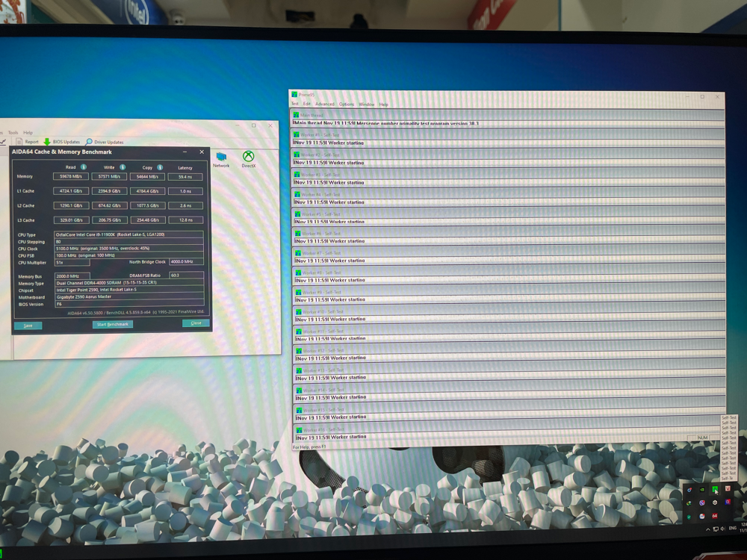Click the red V tray icon

click(x=728, y=488)
